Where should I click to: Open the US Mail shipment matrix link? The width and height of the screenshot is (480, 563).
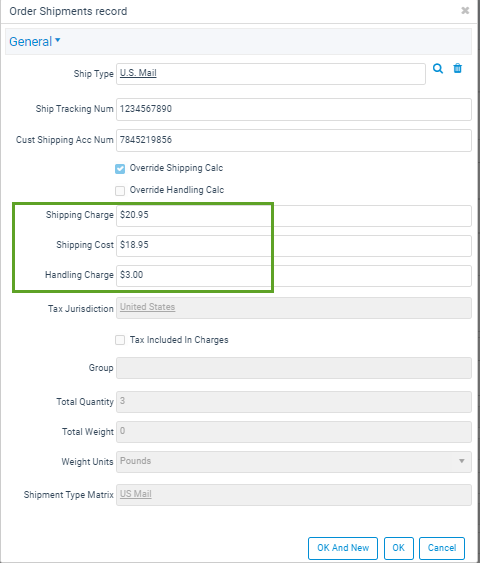tap(136, 494)
